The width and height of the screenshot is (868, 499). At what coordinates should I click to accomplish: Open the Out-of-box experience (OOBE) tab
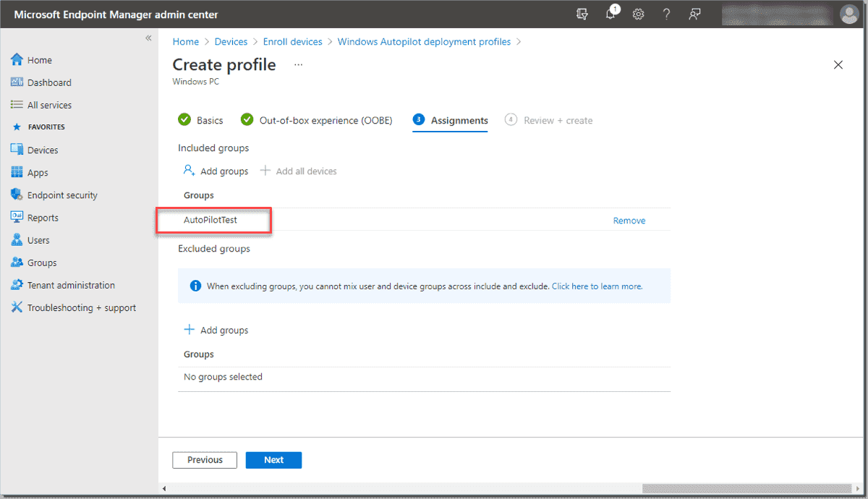click(325, 120)
